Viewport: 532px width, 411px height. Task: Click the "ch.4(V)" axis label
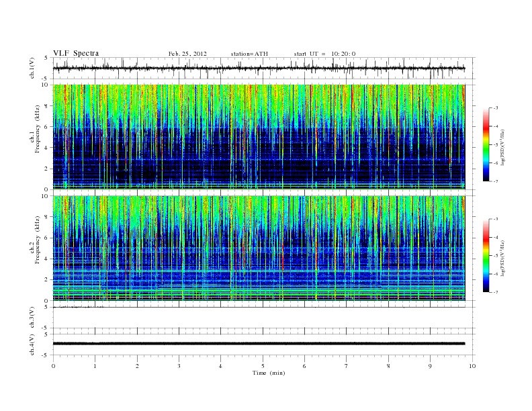(32, 345)
